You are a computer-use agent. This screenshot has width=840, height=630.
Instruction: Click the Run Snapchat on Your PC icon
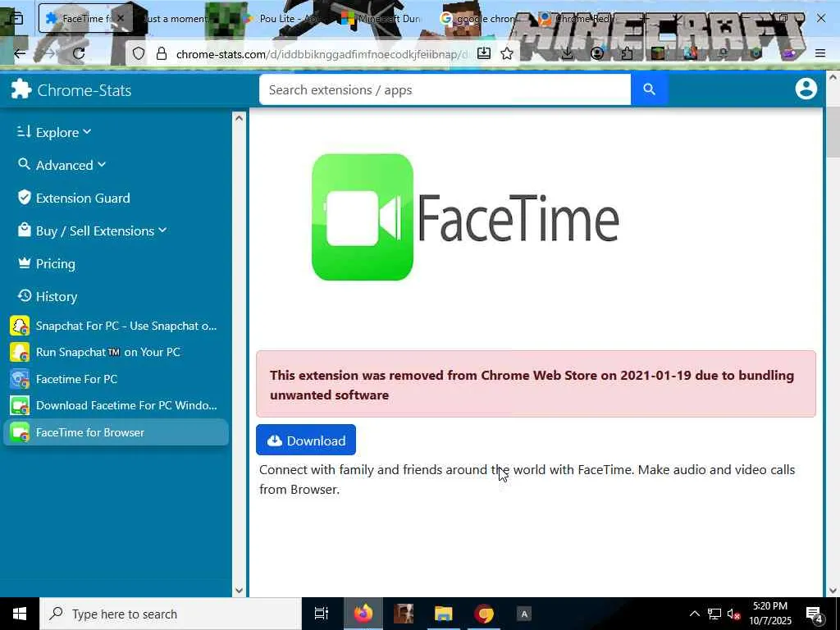(x=20, y=352)
